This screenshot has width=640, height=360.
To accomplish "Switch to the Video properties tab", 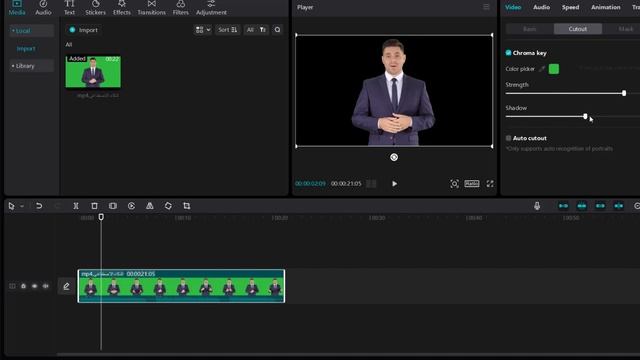I will coord(513,7).
